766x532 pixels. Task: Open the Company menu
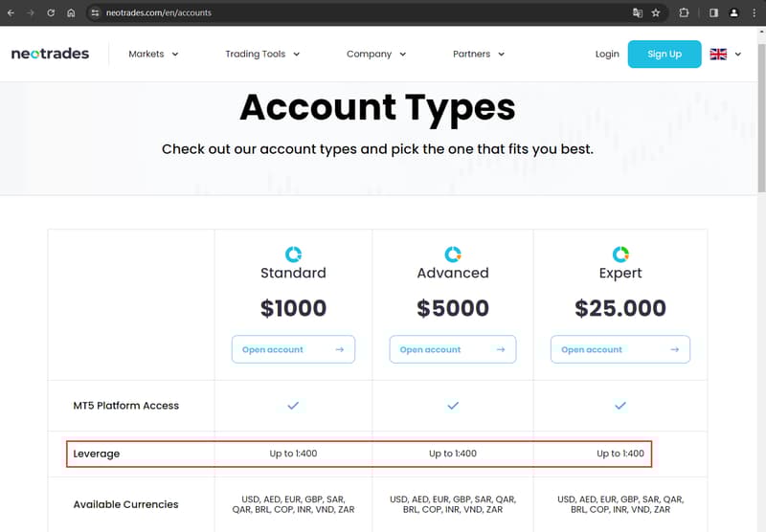tap(376, 55)
